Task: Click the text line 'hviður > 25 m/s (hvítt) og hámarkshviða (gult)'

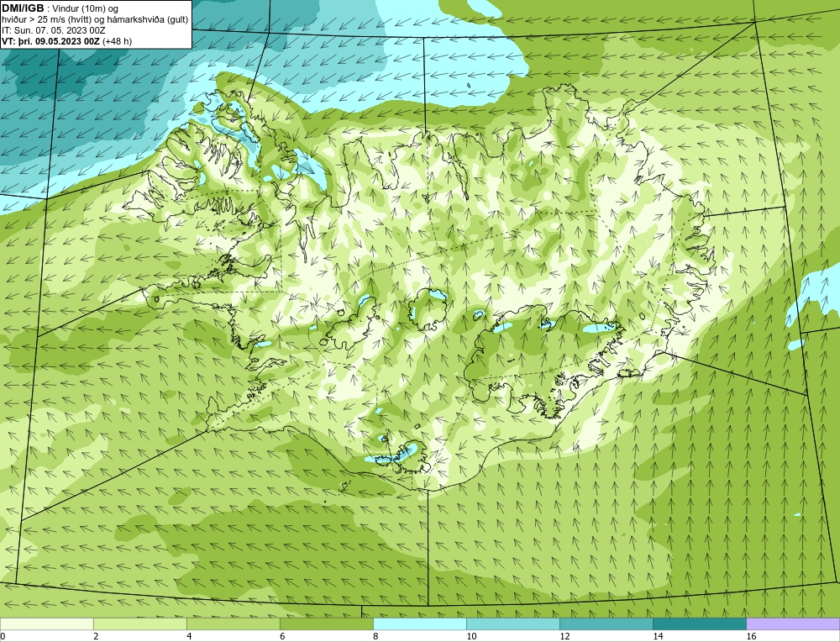Action: coord(95,20)
